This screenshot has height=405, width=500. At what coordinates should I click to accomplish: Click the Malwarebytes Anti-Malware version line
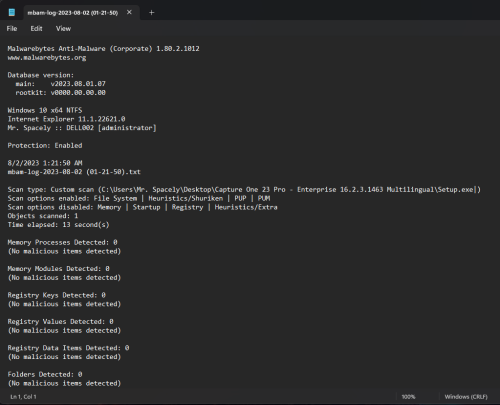(104, 49)
